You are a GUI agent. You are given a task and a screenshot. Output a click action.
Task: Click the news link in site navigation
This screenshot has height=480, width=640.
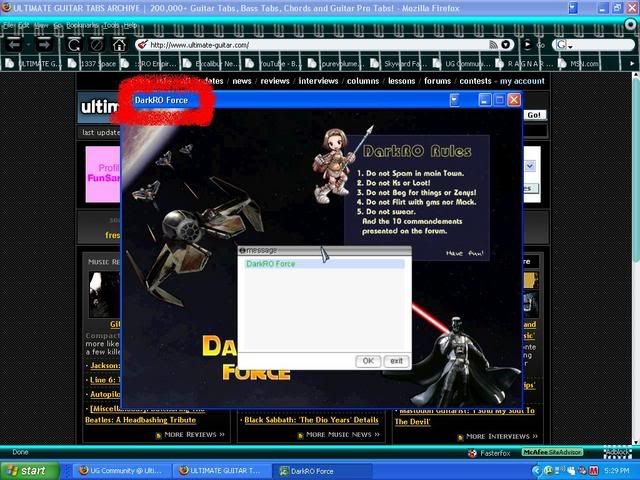coord(242,81)
